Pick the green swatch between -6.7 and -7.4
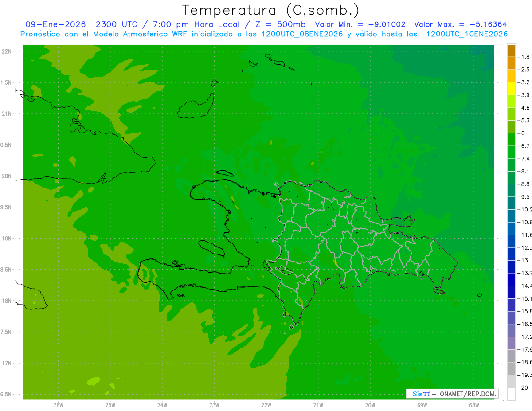Image resolution: width=532 pixels, height=411 pixels. coord(511,153)
